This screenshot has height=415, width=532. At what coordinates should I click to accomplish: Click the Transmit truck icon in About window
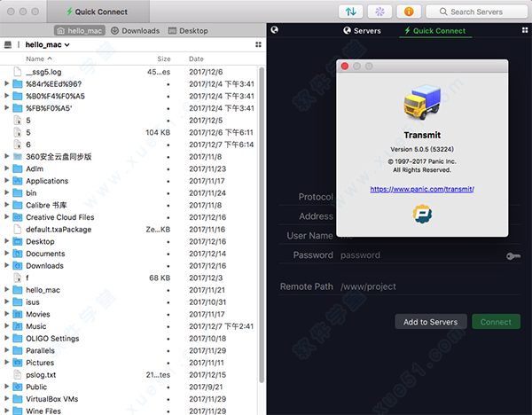[x=422, y=102]
